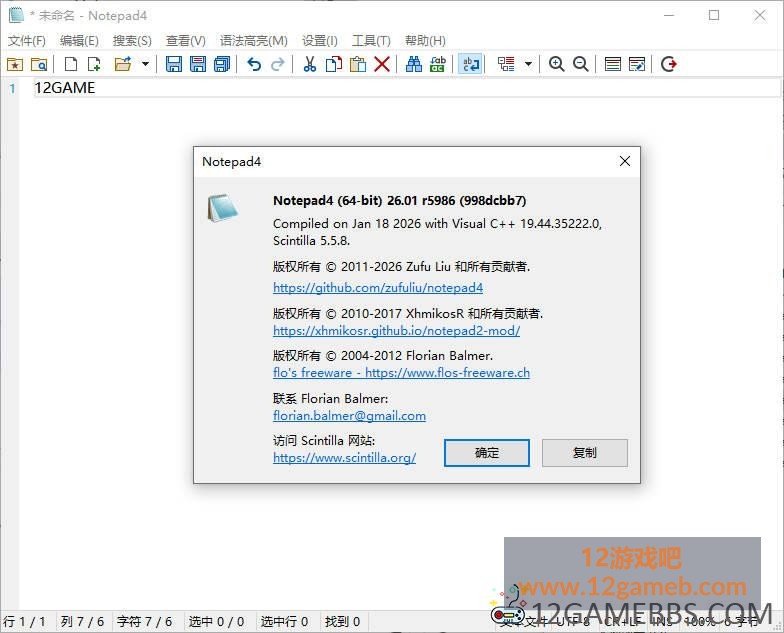Click the Open file folder icon
This screenshot has width=784, height=633.
[x=122, y=64]
